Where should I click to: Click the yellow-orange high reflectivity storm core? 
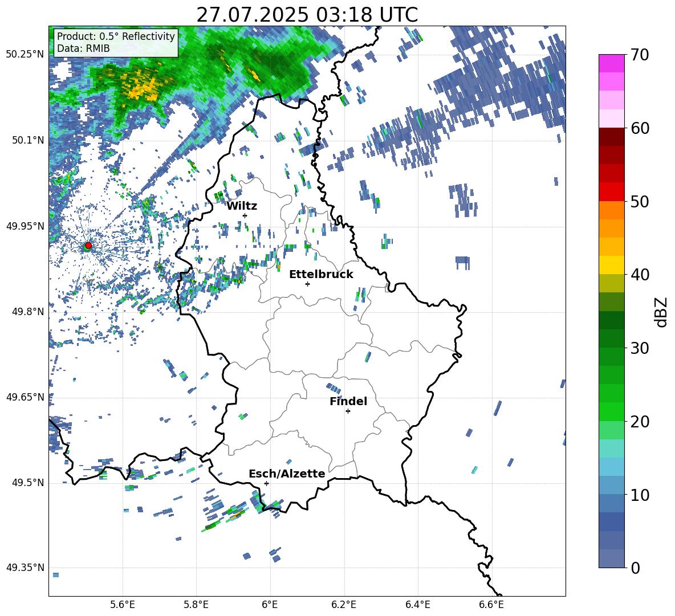pos(141,87)
